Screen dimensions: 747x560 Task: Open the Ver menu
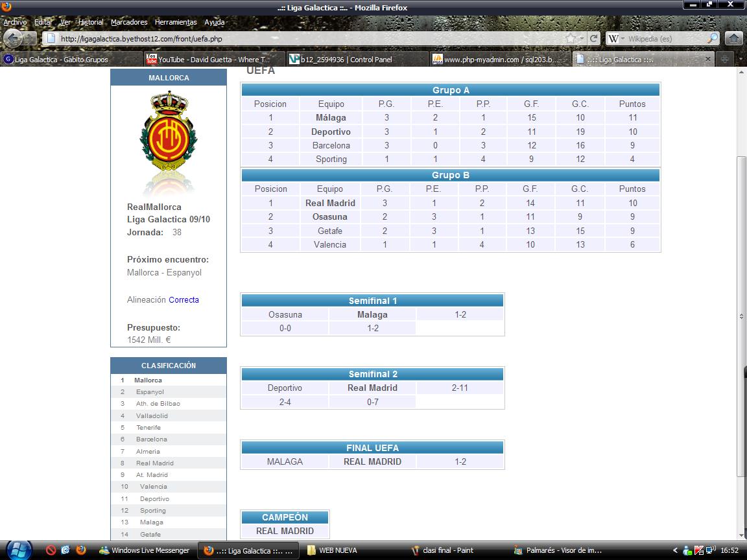coord(65,22)
